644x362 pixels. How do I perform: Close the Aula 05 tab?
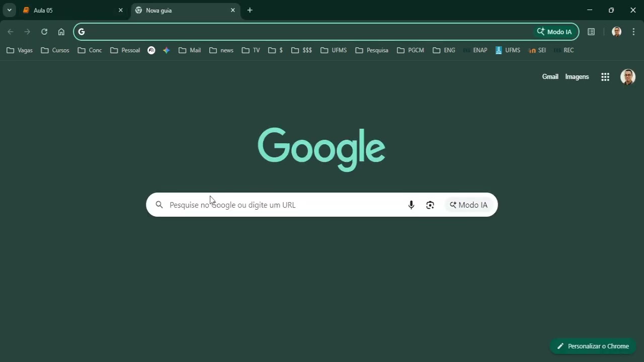pyautogui.click(x=121, y=10)
